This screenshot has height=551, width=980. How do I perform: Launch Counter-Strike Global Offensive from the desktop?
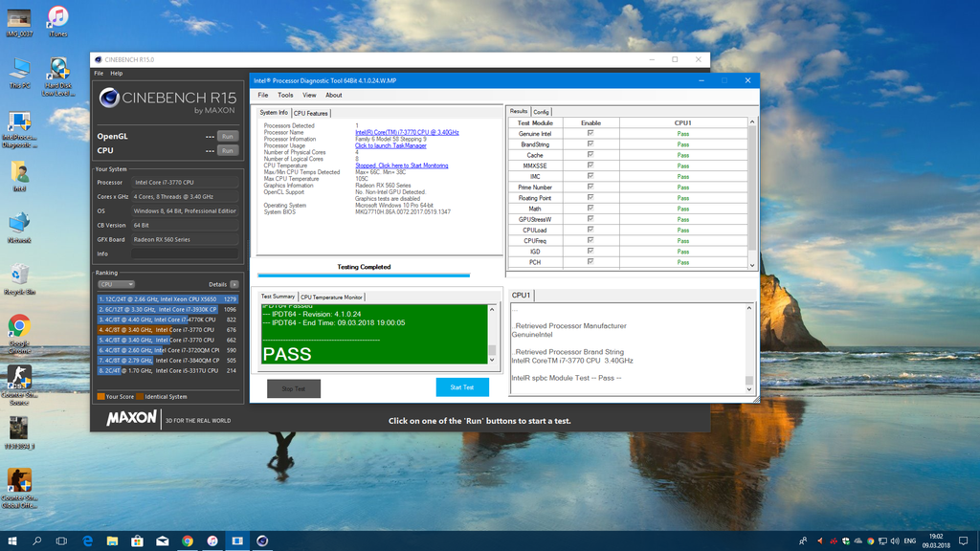(x=19, y=489)
